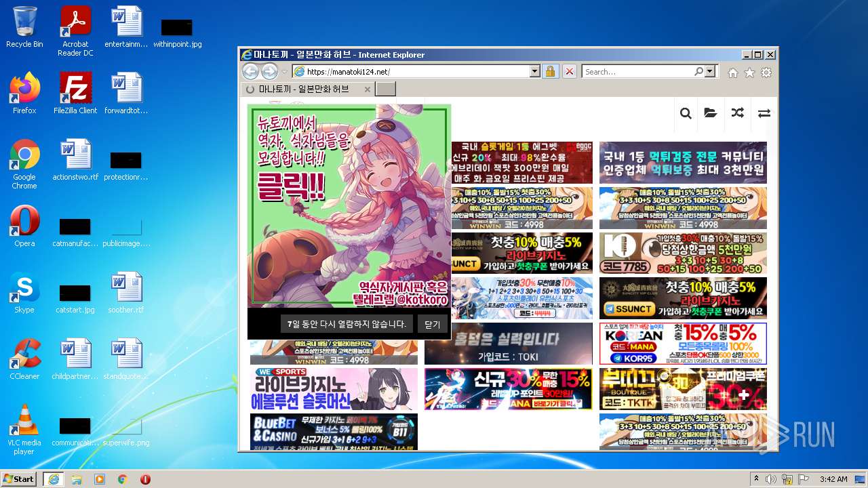Open the Recycle Bin desktop icon
The width and height of the screenshot is (868, 488).
pos(24,27)
